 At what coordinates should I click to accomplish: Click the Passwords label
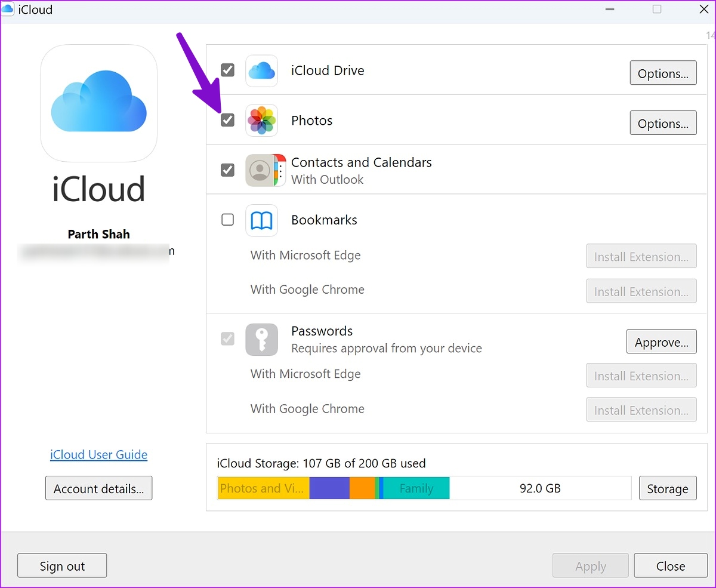tap(322, 331)
